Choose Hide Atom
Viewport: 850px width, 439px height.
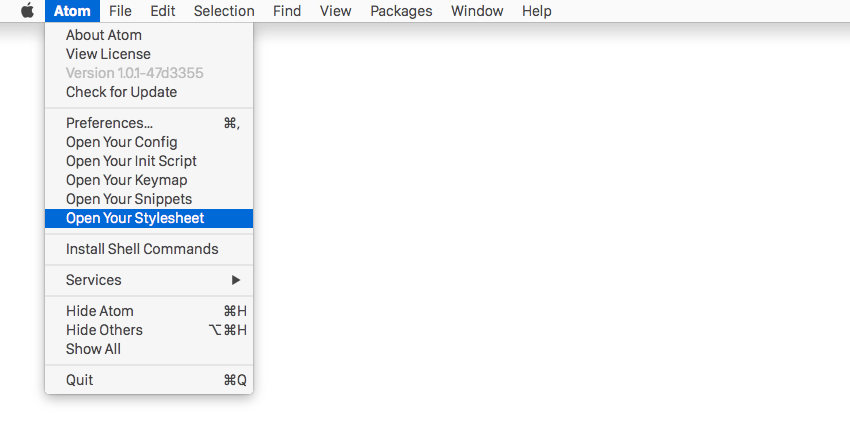[149, 311]
